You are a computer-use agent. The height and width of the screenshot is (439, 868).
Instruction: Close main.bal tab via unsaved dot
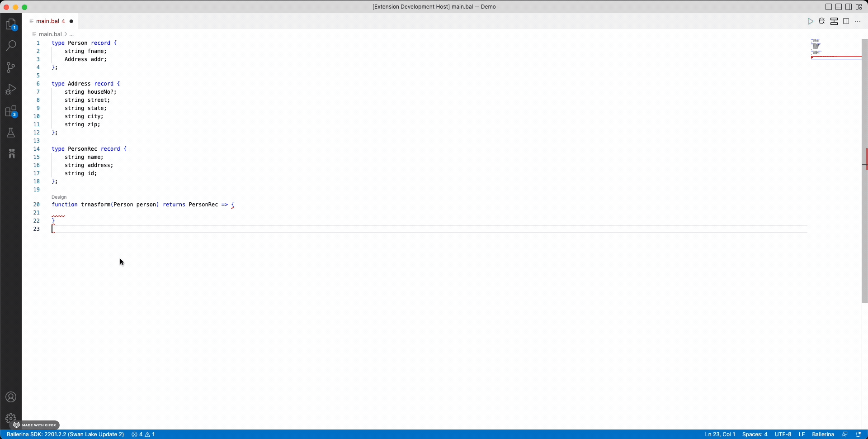(71, 21)
